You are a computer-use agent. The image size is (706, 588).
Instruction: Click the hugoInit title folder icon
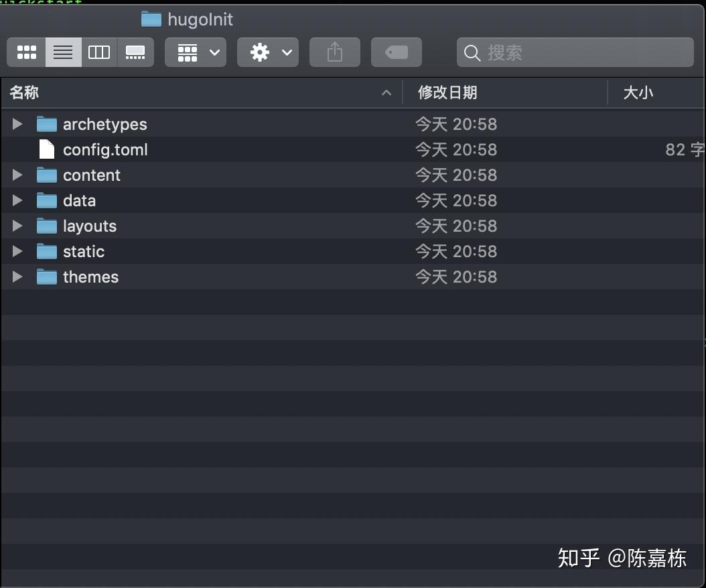coord(151,19)
